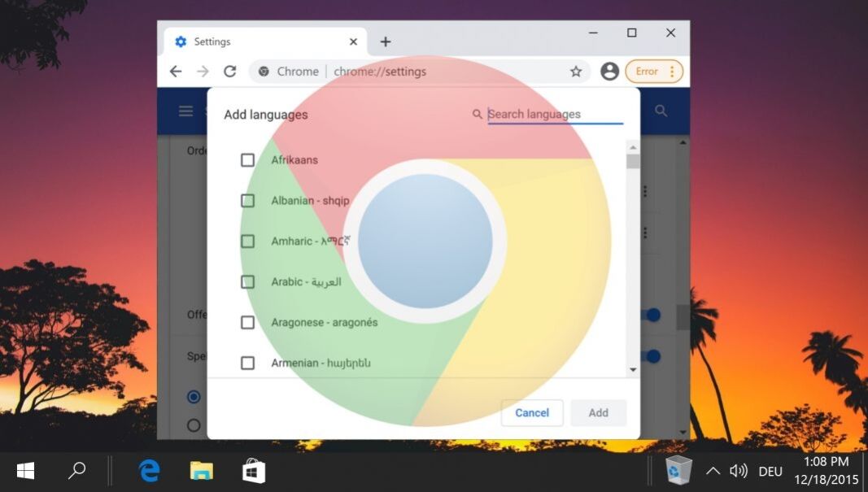Open the Chrome profile avatar
This screenshot has width=868, height=492.
609,72
